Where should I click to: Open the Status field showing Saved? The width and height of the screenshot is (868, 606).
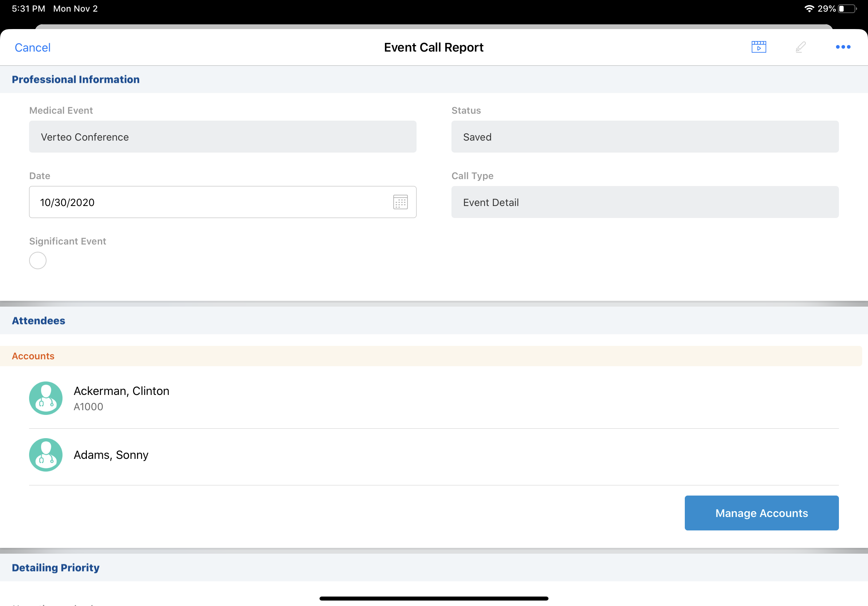click(x=644, y=137)
